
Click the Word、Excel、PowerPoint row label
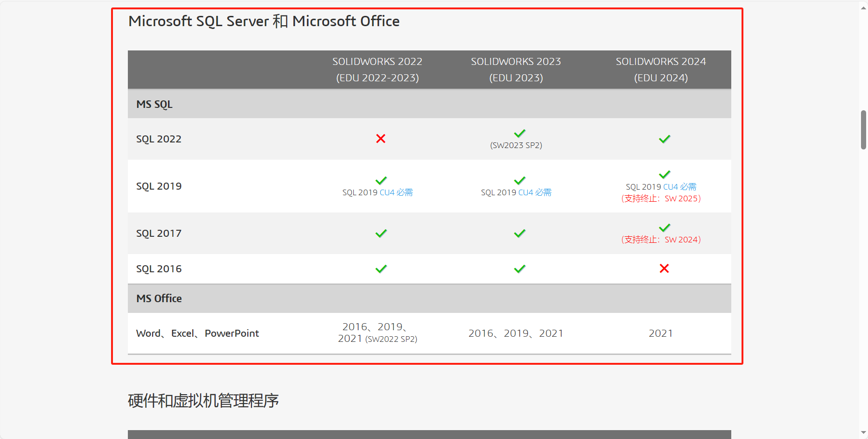click(x=197, y=333)
